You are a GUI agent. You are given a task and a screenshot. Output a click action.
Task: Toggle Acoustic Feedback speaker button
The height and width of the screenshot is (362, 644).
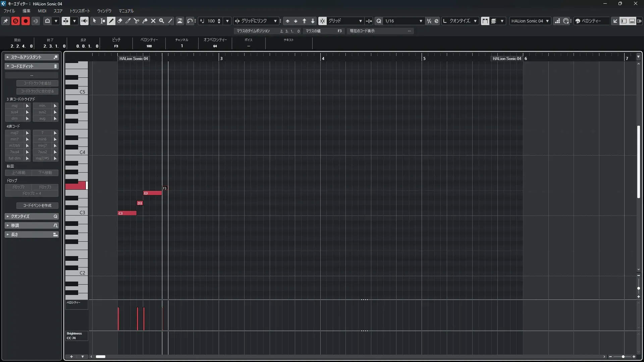84,21
